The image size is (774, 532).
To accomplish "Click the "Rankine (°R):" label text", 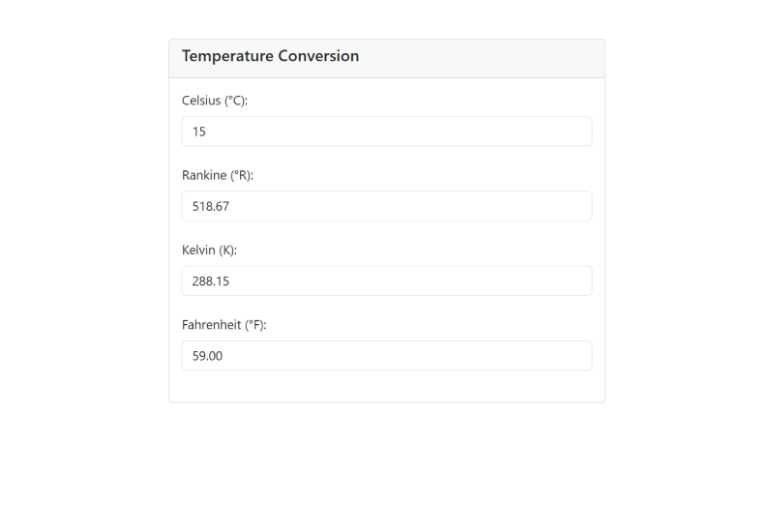I will point(218,175).
